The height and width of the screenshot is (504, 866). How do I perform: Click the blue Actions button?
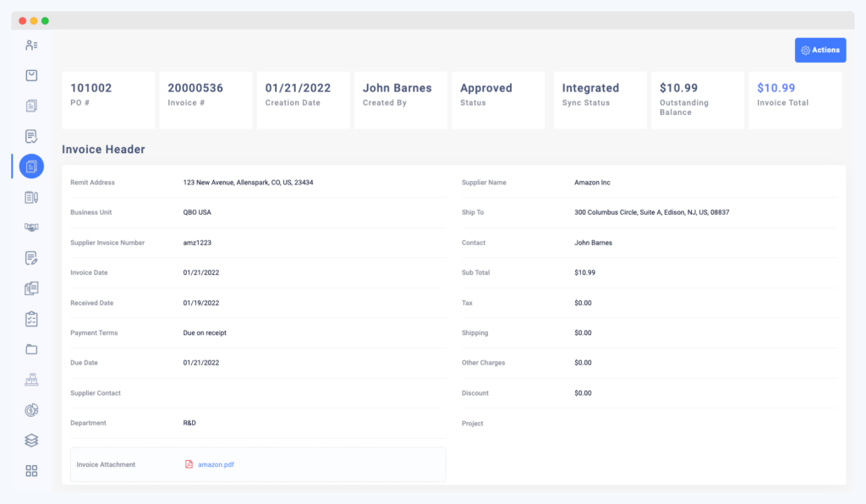[x=819, y=50]
